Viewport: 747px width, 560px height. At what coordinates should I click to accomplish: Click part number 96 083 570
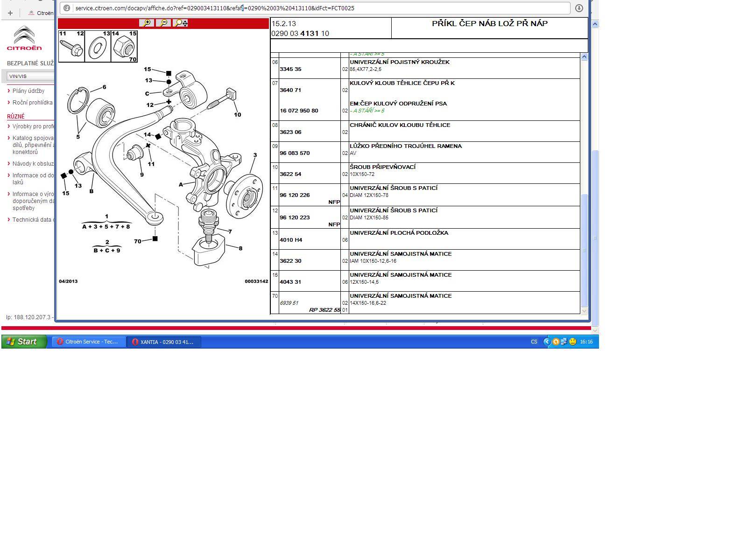point(295,153)
